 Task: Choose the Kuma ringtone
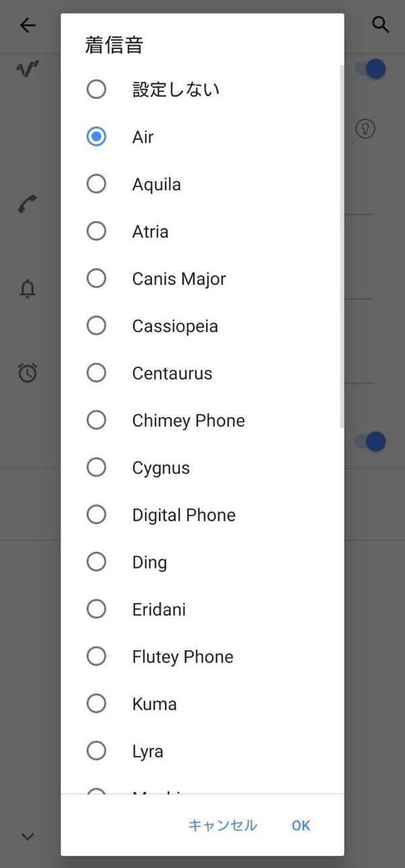coord(97,704)
